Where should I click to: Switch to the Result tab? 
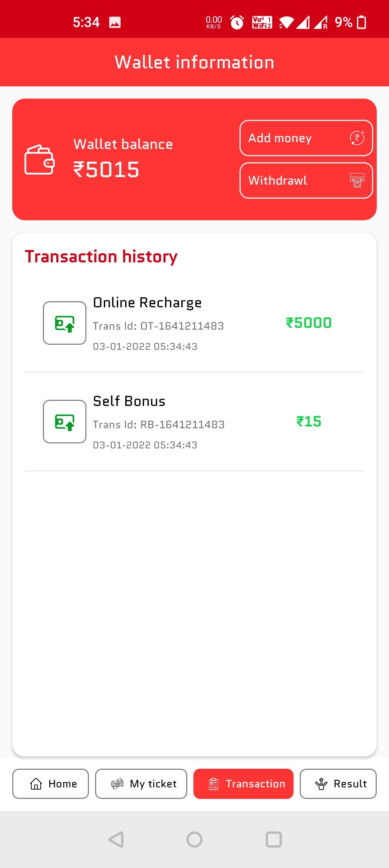click(338, 784)
